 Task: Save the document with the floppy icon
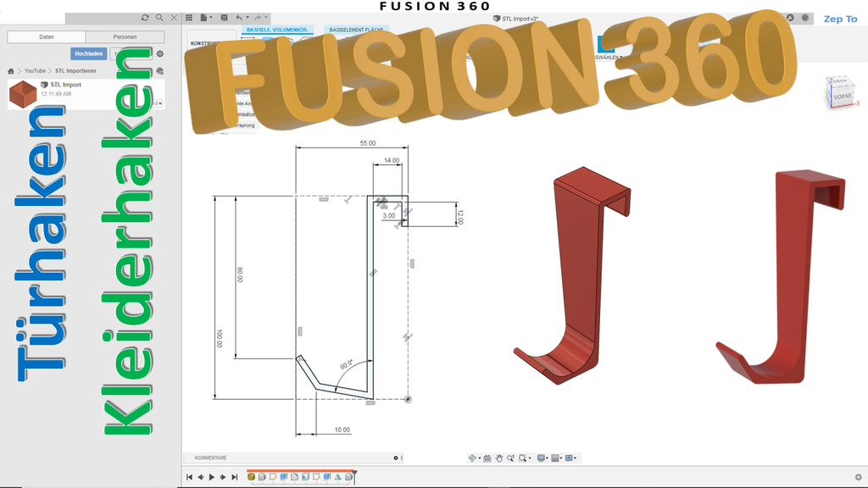(224, 18)
